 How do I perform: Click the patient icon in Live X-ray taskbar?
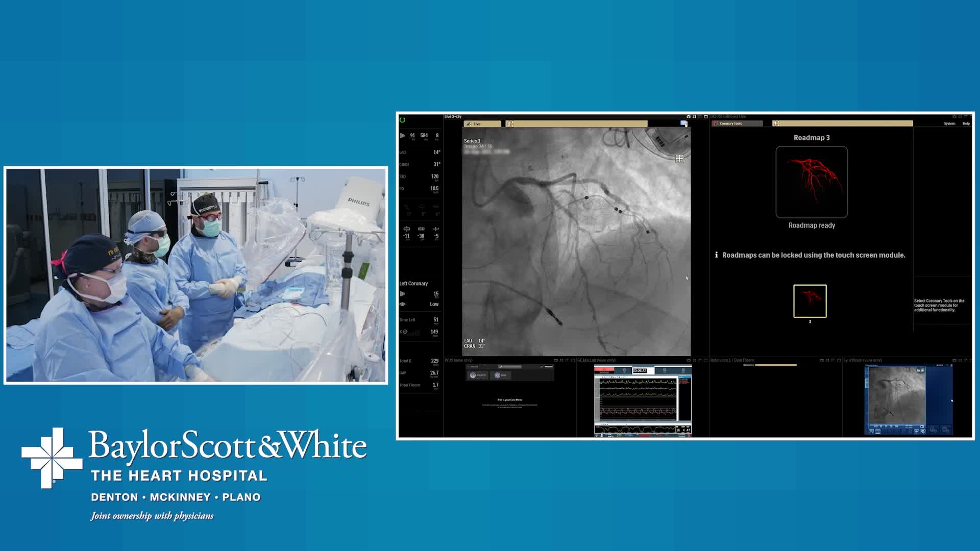[510, 124]
